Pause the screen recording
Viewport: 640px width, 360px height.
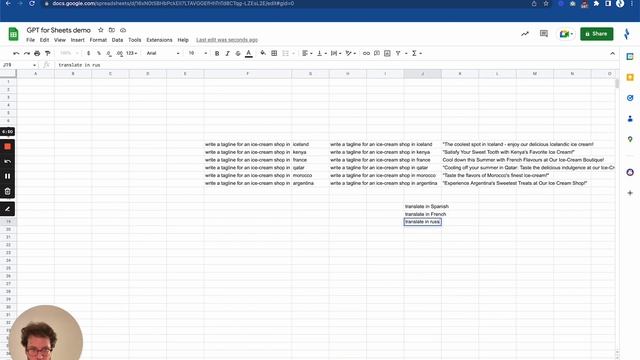coord(7,176)
